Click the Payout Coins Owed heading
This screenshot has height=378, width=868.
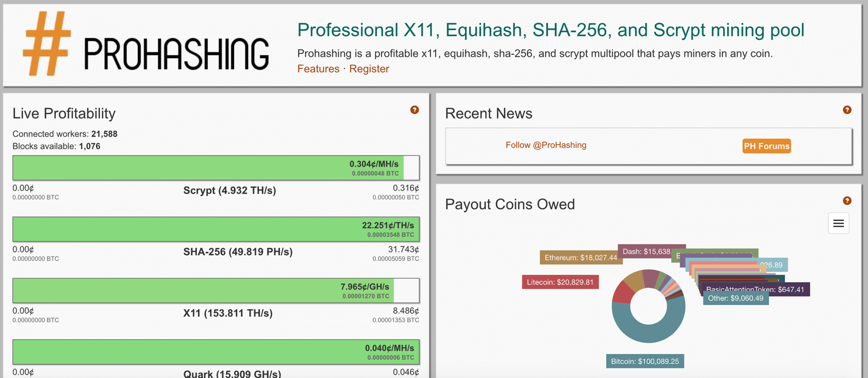(510, 204)
